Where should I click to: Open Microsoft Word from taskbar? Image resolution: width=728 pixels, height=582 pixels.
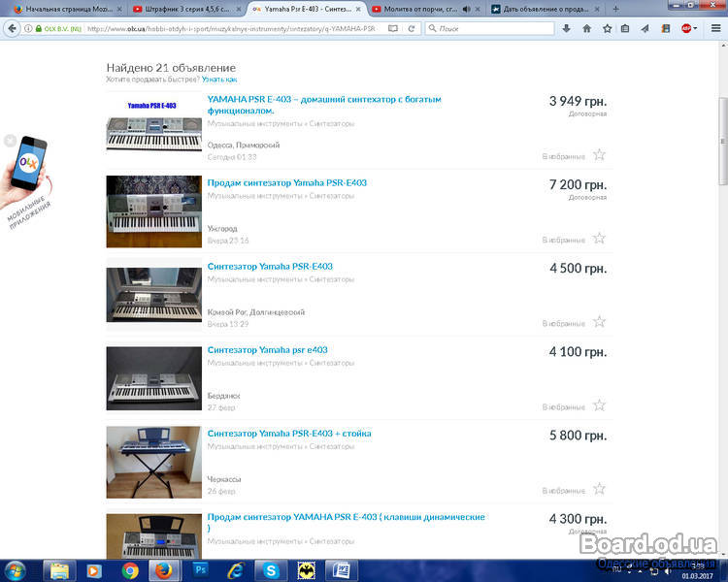coord(342,571)
